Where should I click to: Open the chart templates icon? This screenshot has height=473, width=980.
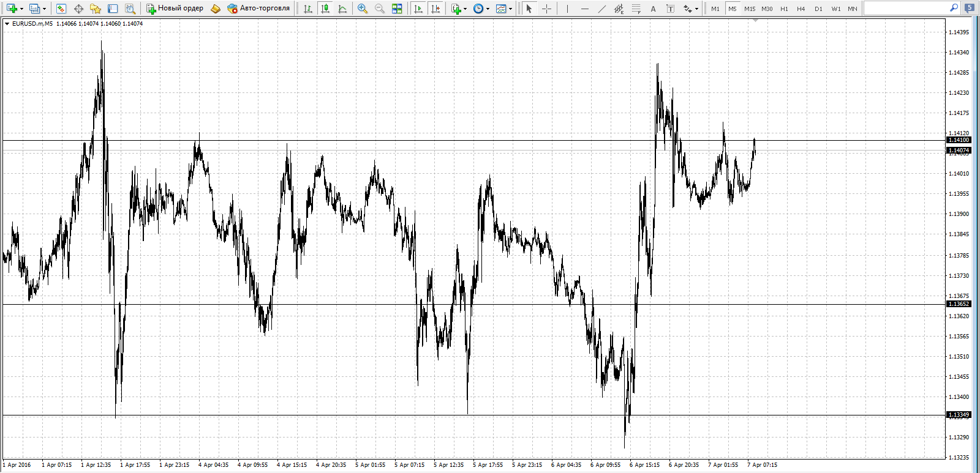pos(501,9)
